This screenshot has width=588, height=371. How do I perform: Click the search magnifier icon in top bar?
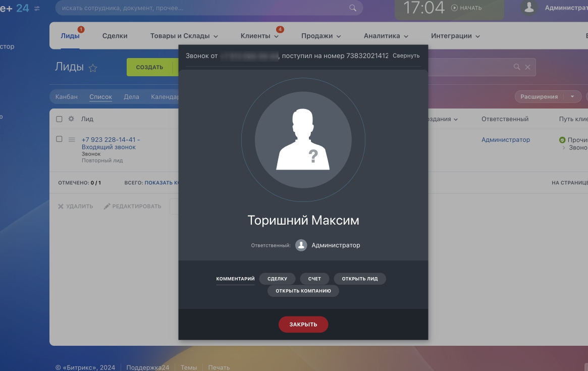pos(353,8)
